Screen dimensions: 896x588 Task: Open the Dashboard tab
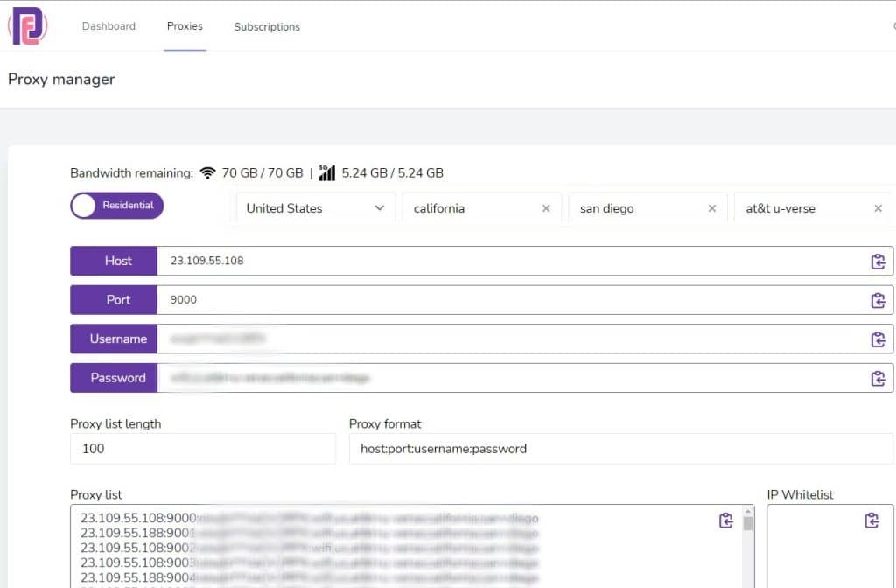click(108, 26)
